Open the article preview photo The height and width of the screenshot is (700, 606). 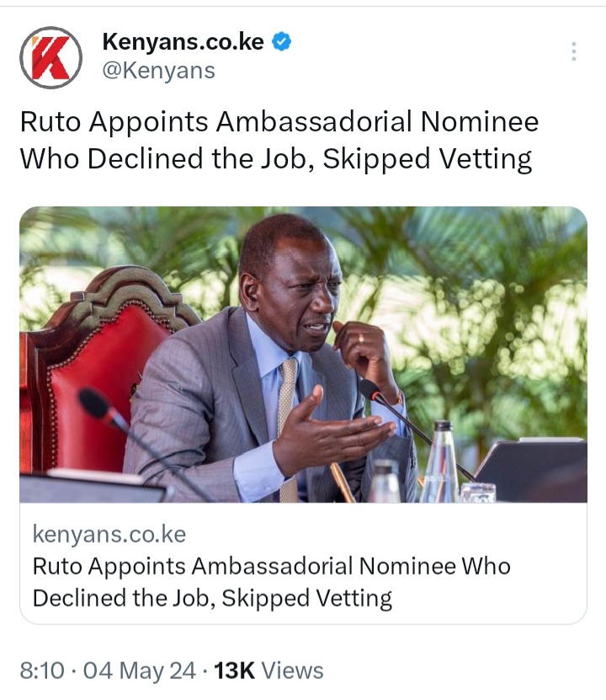pos(303,355)
